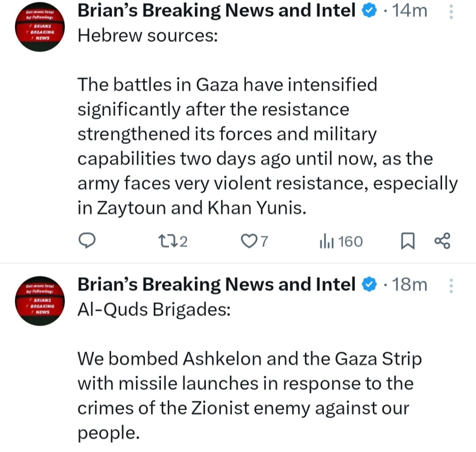This screenshot has width=476, height=452.
Task: Open the account name on the 18m tweet
Action: coord(217,285)
